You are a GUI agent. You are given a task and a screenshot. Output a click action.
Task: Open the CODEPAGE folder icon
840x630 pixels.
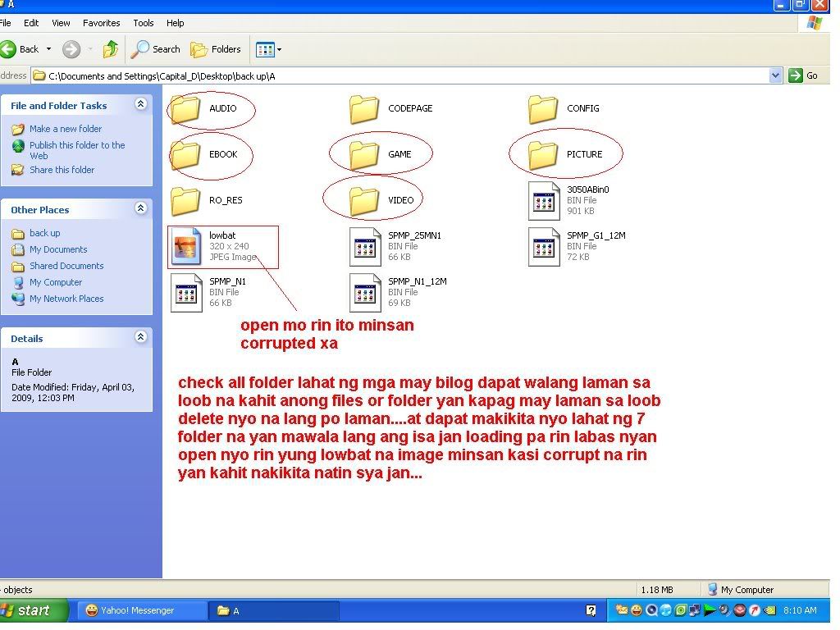[364, 109]
